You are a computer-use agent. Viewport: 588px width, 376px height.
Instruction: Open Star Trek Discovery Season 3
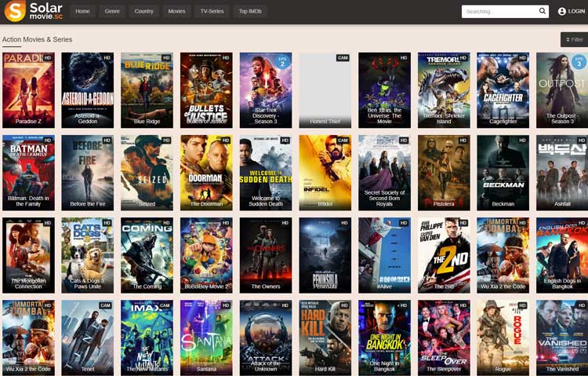click(x=266, y=90)
